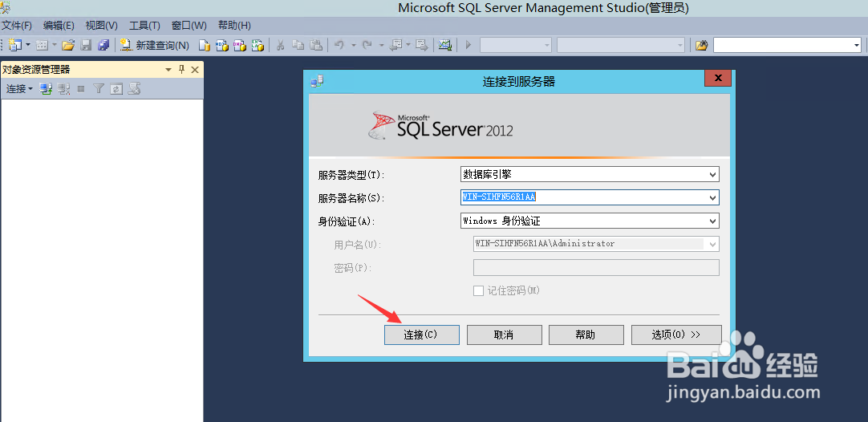Click the Cut scissors icon
The height and width of the screenshot is (422, 868).
pos(281,46)
